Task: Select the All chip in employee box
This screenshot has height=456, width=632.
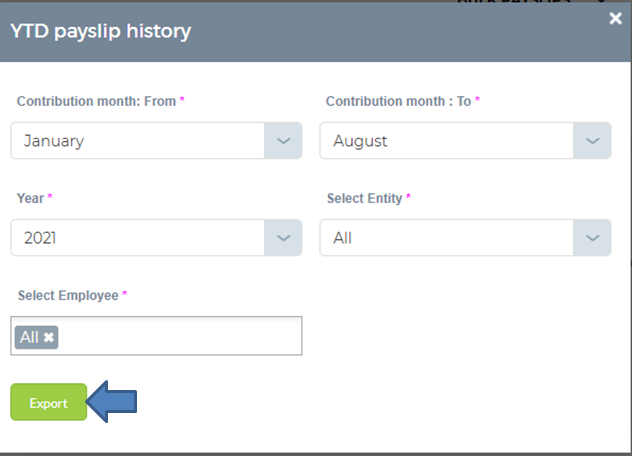Action: tap(29, 337)
